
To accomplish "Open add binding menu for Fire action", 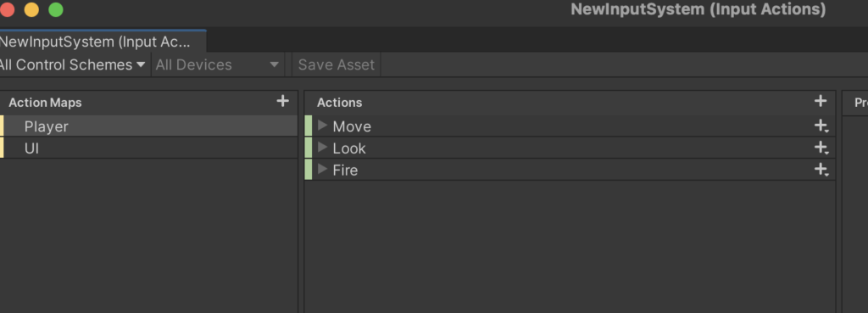I will [821, 170].
